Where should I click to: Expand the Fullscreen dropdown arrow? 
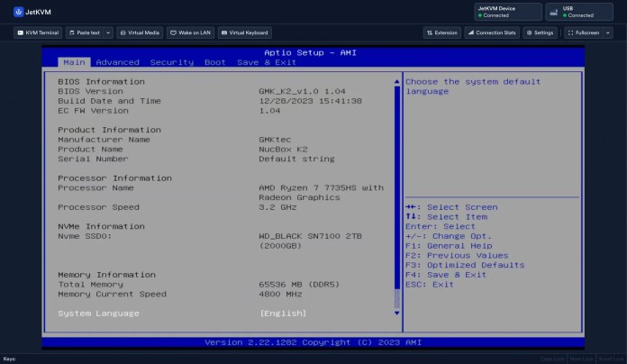pos(608,32)
